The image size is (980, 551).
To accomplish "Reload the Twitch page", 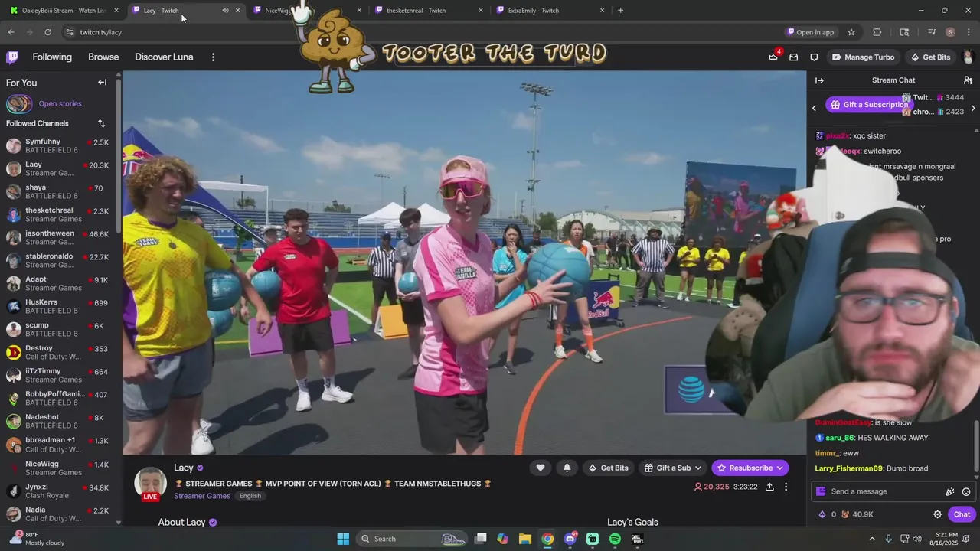I will point(47,32).
